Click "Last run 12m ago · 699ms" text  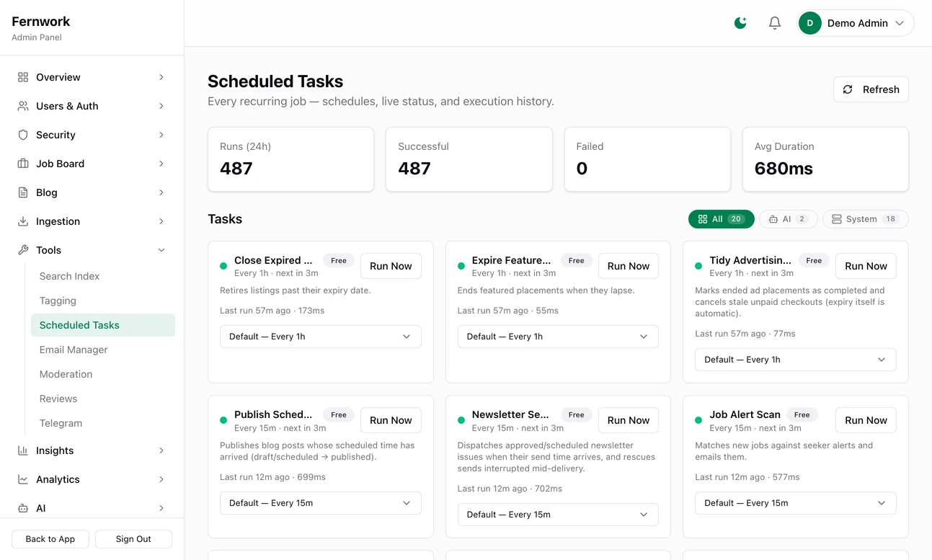(x=272, y=477)
